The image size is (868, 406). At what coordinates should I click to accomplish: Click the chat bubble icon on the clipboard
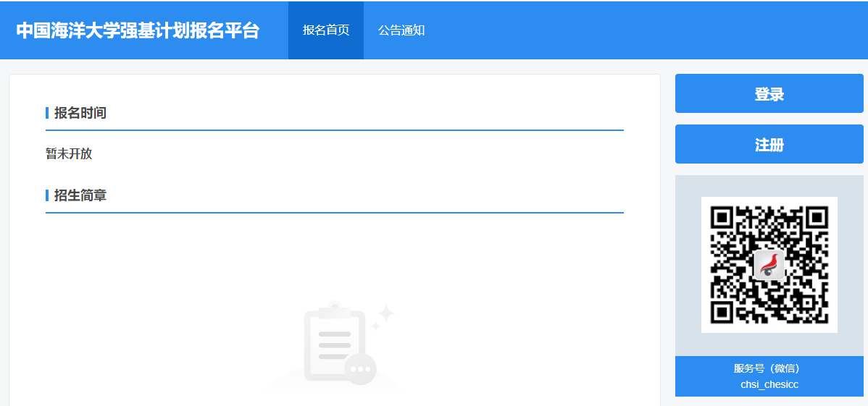pyautogui.click(x=360, y=369)
